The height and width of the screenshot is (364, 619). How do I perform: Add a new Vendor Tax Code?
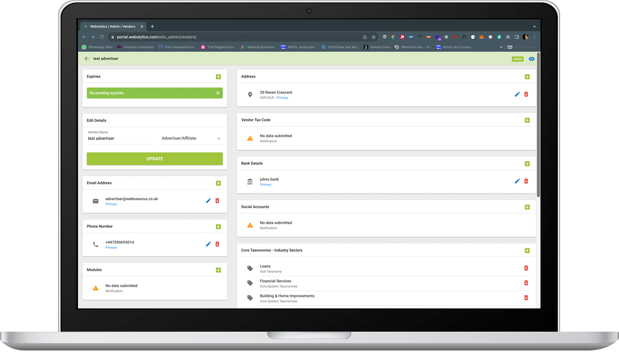pos(527,120)
